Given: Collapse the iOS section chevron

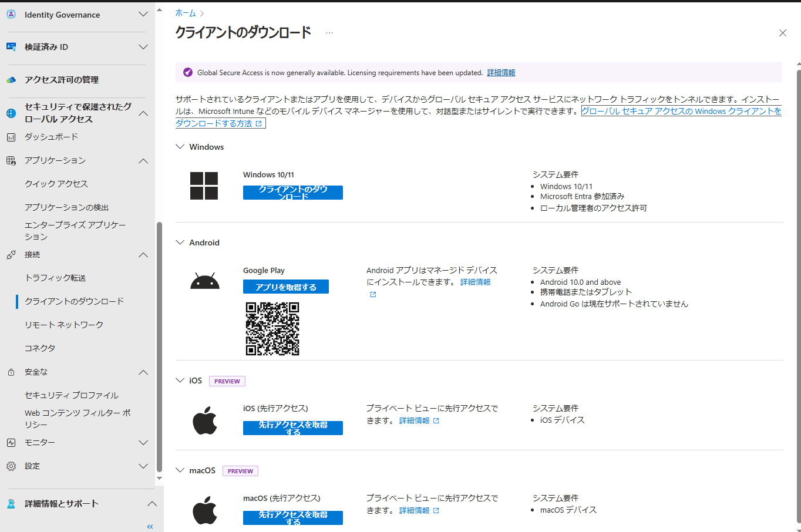Looking at the screenshot, I should click(x=180, y=381).
